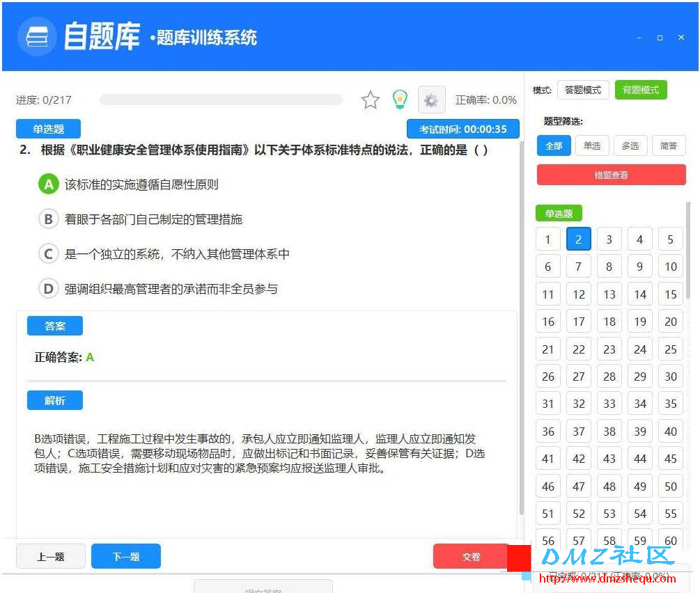The width and height of the screenshot is (700, 593).
Task: Click the progress bar track
Action: point(221,100)
